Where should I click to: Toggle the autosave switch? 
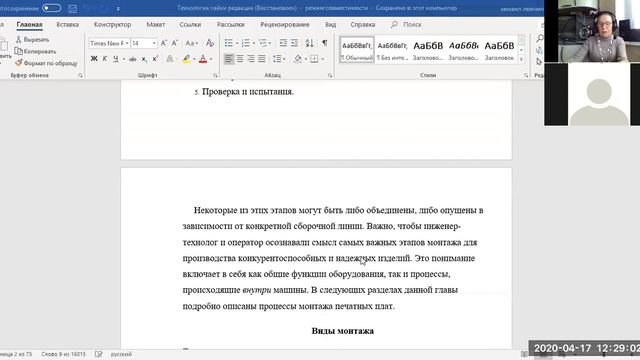pyautogui.click(x=51, y=8)
